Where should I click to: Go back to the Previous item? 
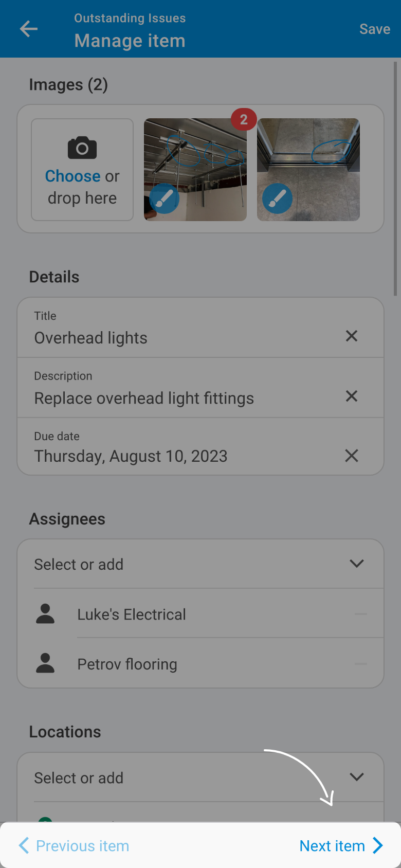pyautogui.click(x=75, y=846)
